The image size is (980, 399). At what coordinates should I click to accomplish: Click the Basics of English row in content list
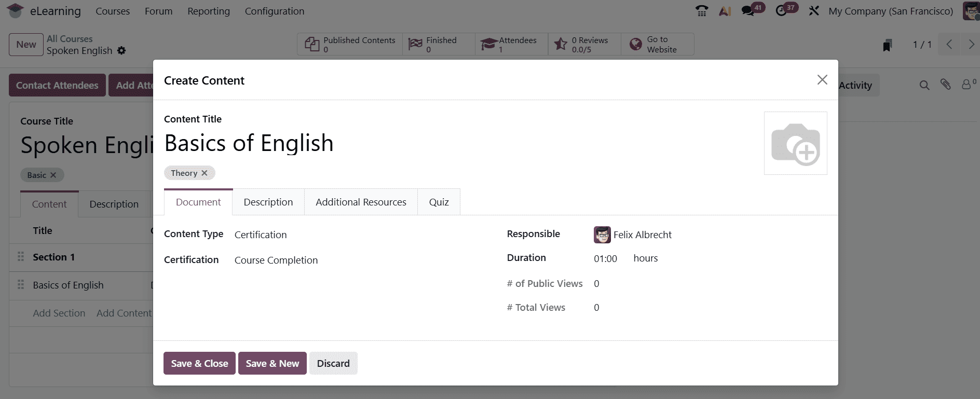point(81,285)
